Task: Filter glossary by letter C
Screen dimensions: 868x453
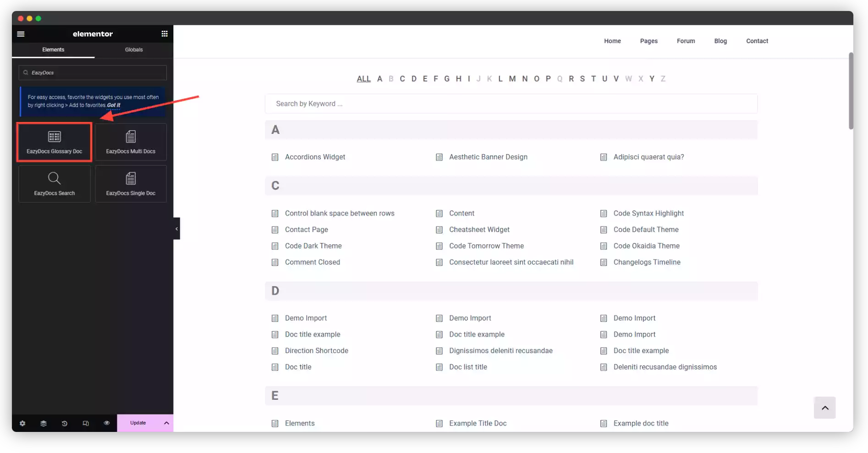Action: pos(402,78)
